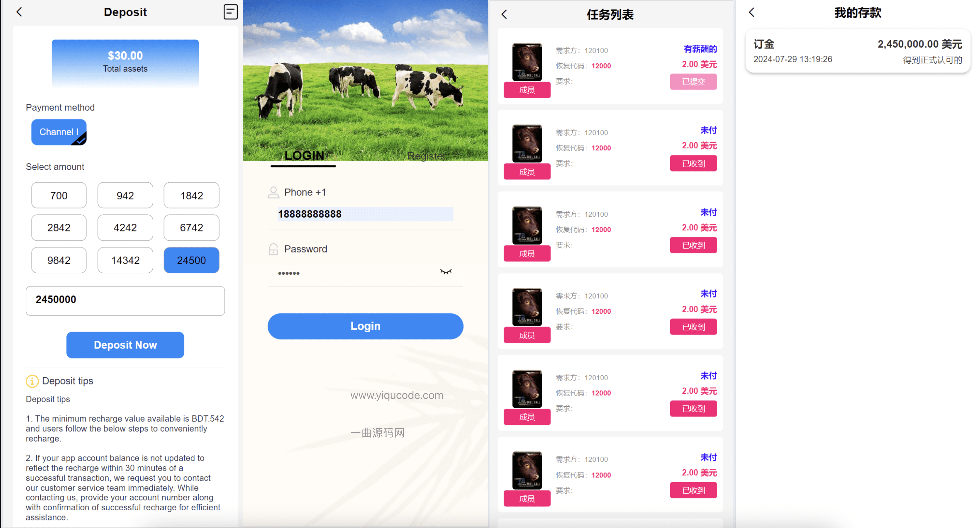
Task: Select the 6742 amount option button
Action: click(191, 228)
